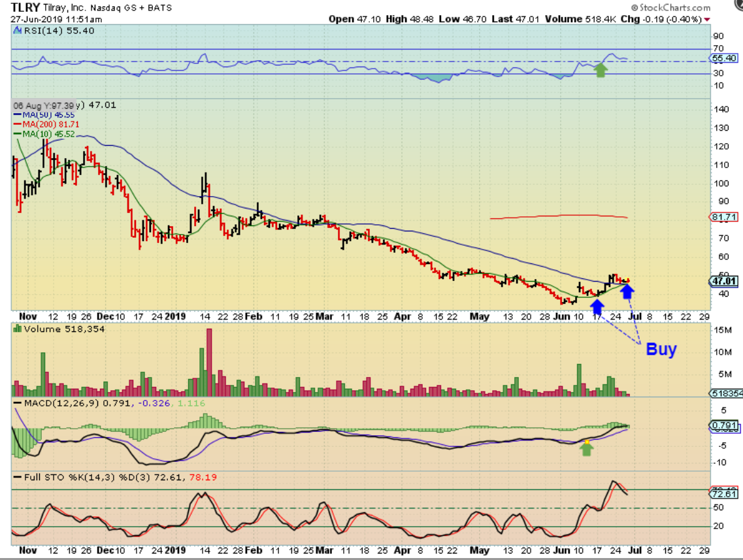743x560 pixels.
Task: Click the 47.01 last price tag on axis
Action: [x=723, y=282]
